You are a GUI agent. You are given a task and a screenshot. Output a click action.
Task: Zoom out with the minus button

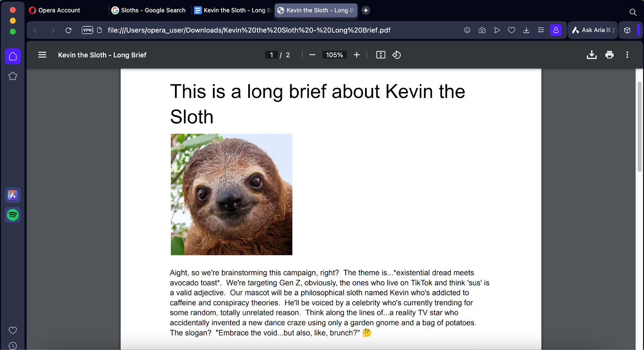(312, 55)
